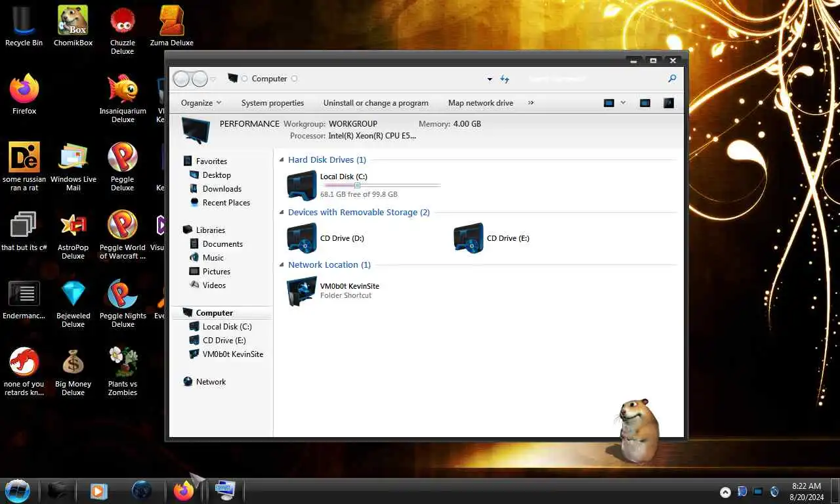Launch AstroPop Deluxe desktop icon
Image resolution: width=840 pixels, height=504 pixels.
[x=73, y=235]
